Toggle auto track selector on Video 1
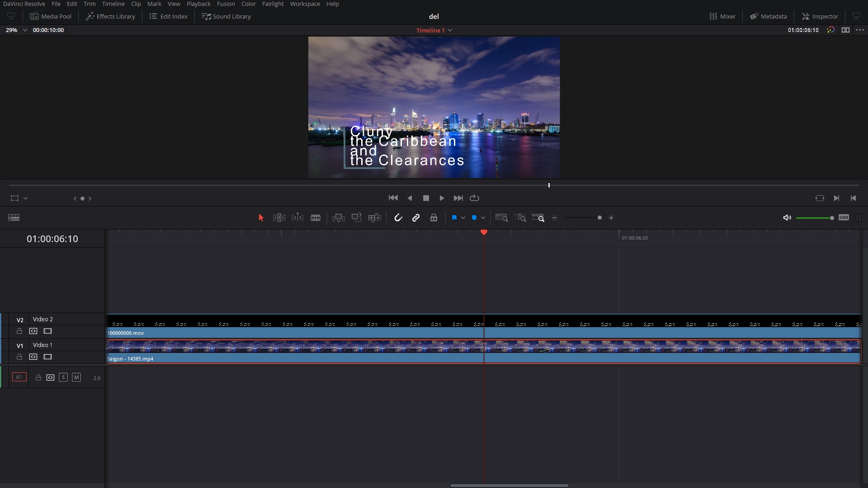The image size is (868, 488). coord(33,357)
